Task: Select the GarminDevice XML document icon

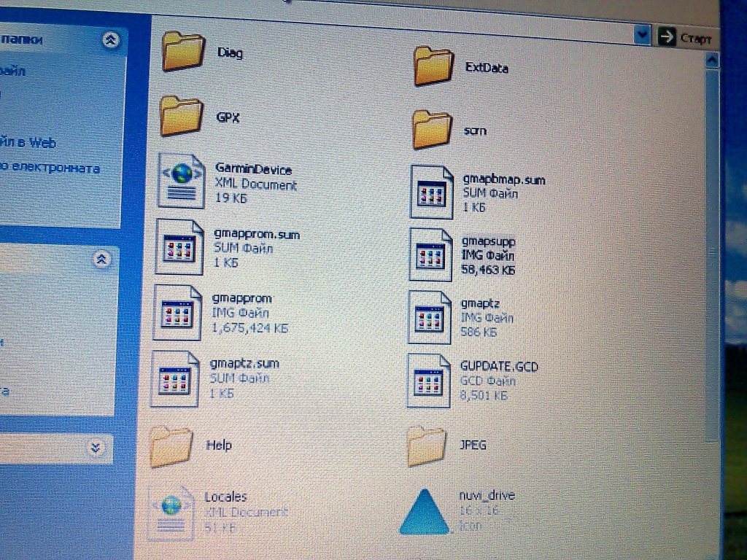Action: [x=182, y=181]
